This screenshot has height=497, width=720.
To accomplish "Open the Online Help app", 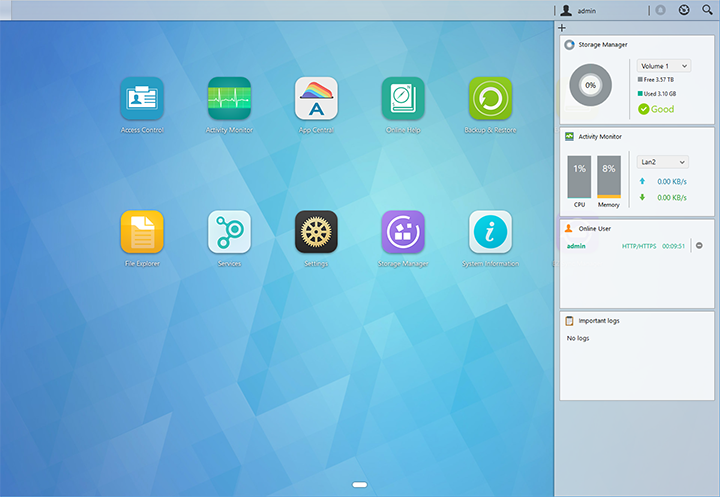I will [x=403, y=99].
